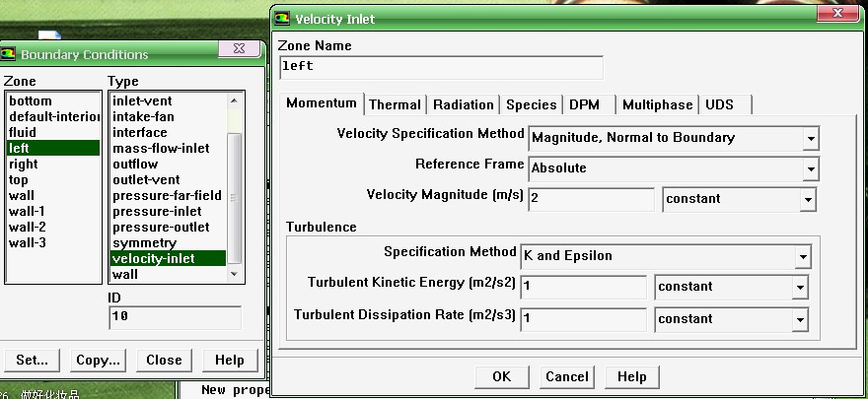Click Velocity Inlet title bar icon
This screenshot has height=399, width=868.
[x=284, y=19]
